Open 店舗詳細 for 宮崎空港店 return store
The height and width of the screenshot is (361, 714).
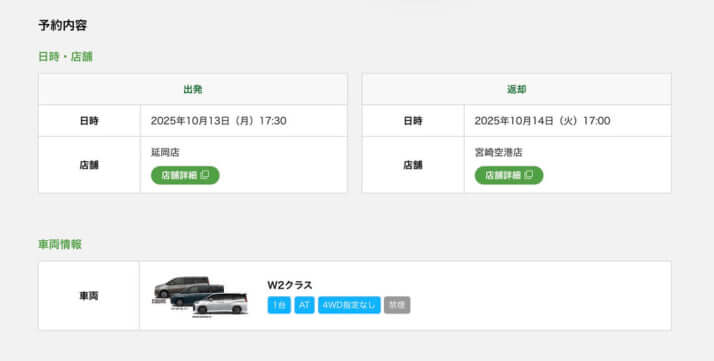509,175
